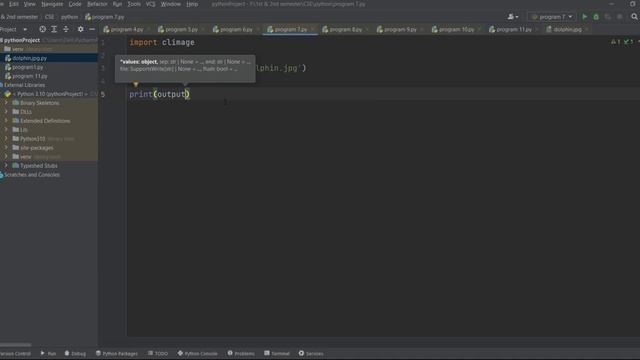Screen dimensions: 640x360
Task: Open Search Everywhere magnifier icon
Action: (x=634, y=17)
